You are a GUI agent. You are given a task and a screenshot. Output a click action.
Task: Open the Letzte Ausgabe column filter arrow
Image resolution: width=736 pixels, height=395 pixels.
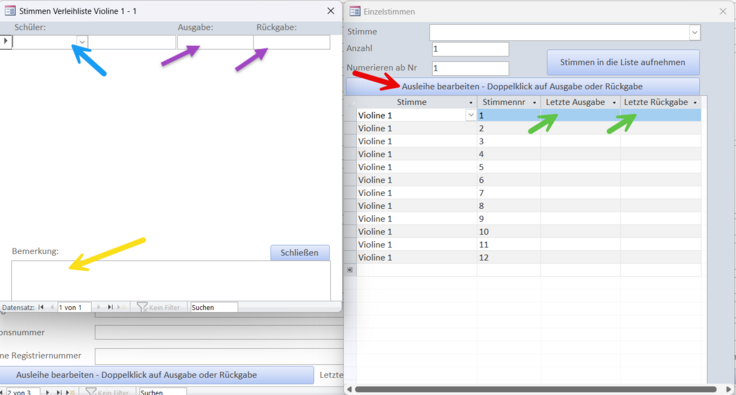[614, 103]
